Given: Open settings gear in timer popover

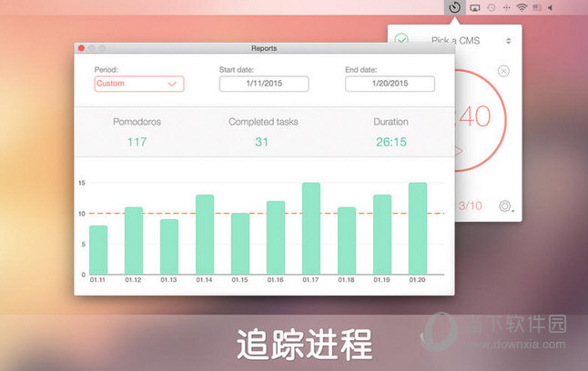Looking at the screenshot, I should click(505, 206).
